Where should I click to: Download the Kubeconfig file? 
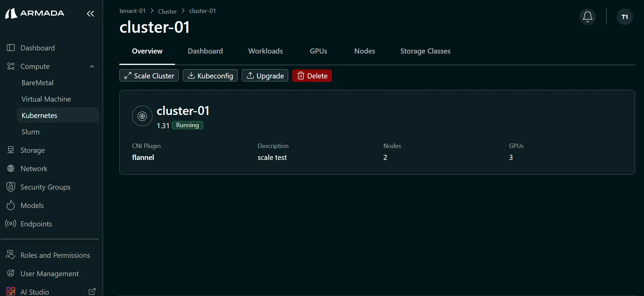click(210, 76)
